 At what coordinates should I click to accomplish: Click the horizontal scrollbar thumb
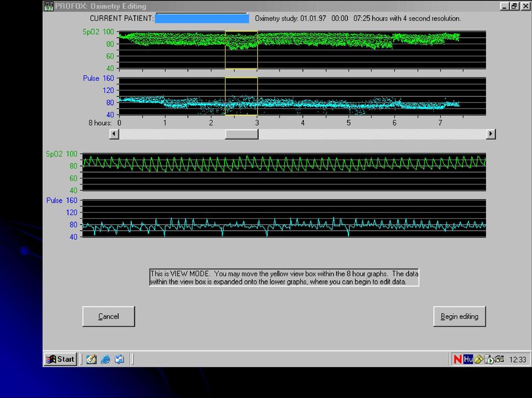242,134
